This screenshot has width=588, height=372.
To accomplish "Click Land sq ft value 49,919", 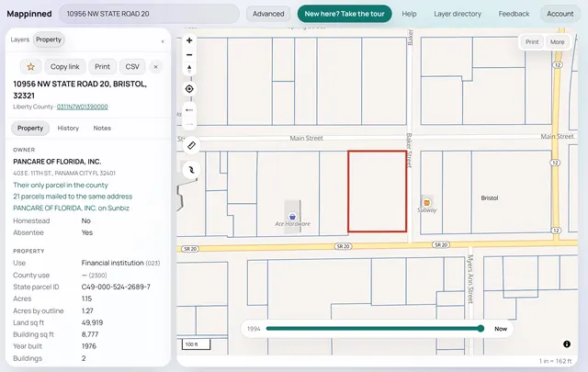I will (x=92, y=322).
